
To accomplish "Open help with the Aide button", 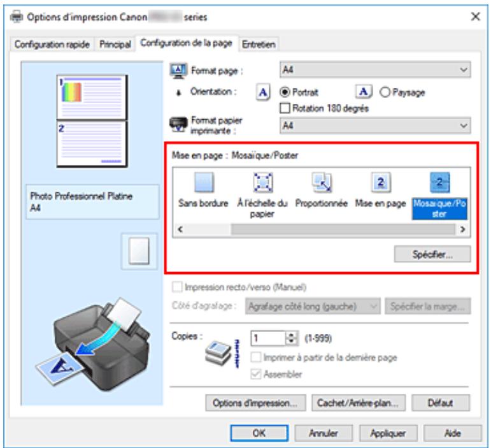I will (x=453, y=433).
